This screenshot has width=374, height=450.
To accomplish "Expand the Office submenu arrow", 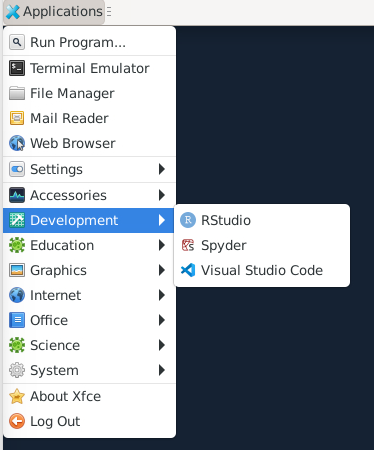I will coord(162,320).
